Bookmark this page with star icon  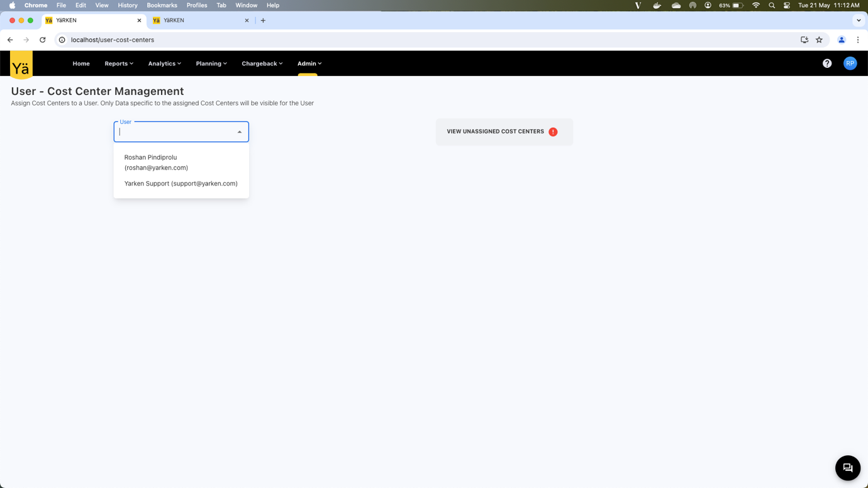click(819, 40)
